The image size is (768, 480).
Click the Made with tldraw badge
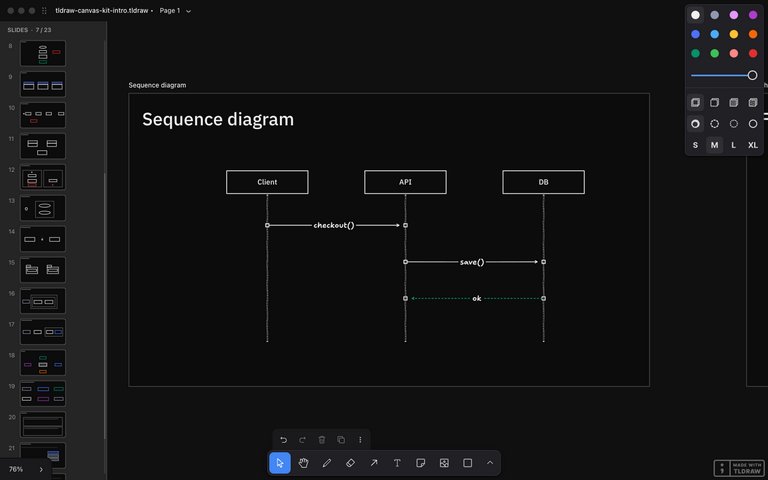coord(740,468)
